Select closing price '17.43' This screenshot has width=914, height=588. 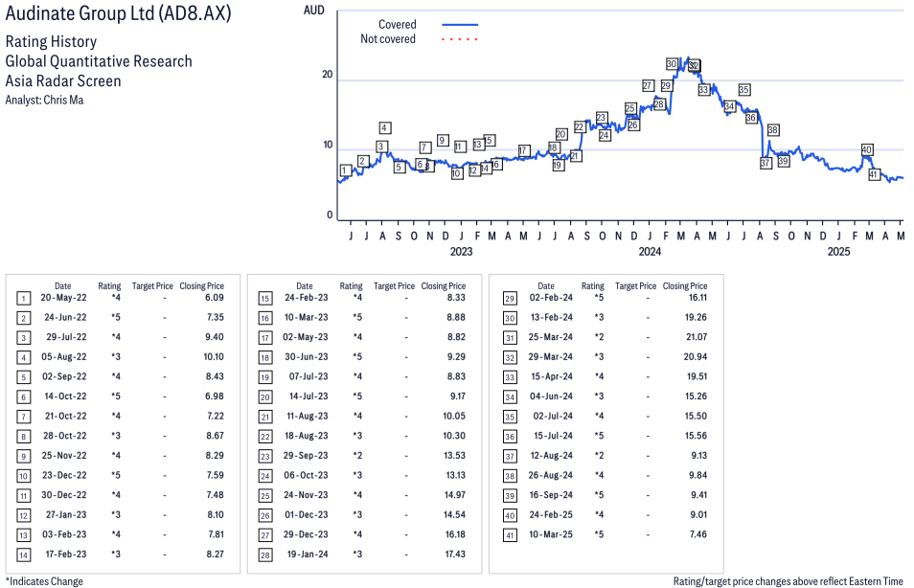point(455,554)
